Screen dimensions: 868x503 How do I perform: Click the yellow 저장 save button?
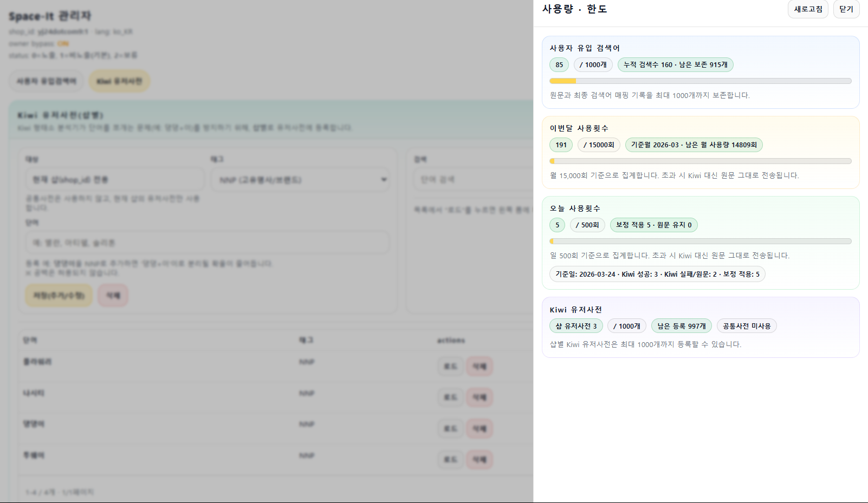(59, 296)
